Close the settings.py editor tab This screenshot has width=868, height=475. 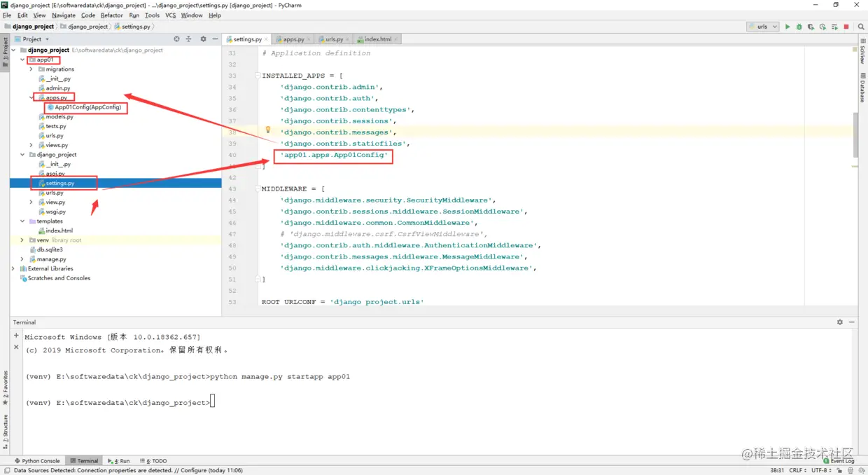click(x=267, y=39)
